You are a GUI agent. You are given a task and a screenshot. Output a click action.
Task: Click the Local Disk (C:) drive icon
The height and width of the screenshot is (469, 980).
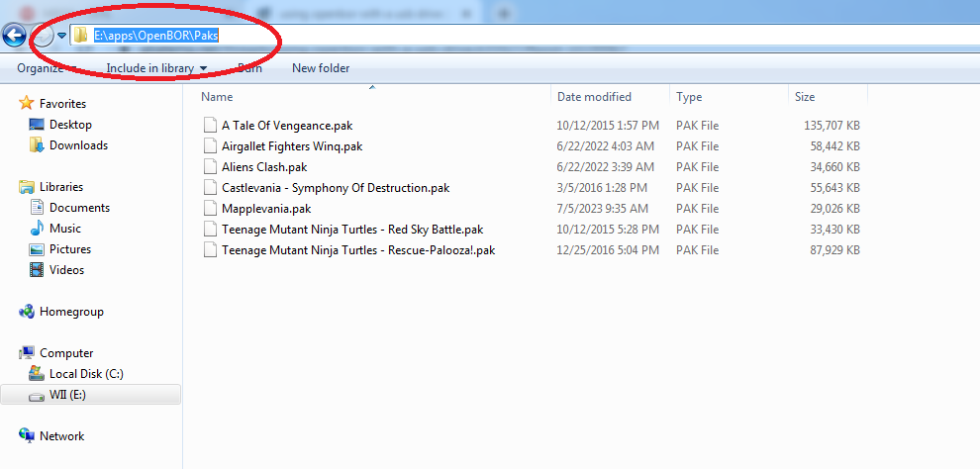tap(37, 373)
